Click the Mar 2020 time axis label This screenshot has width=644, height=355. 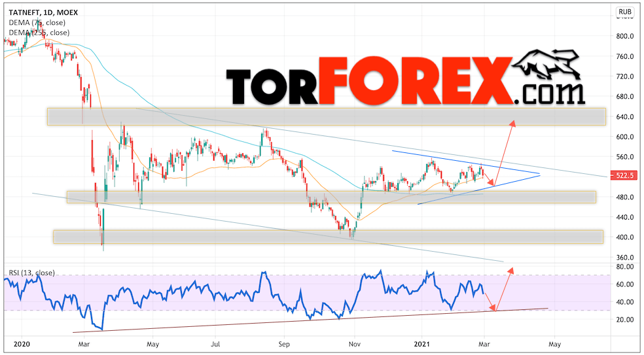click(x=84, y=344)
